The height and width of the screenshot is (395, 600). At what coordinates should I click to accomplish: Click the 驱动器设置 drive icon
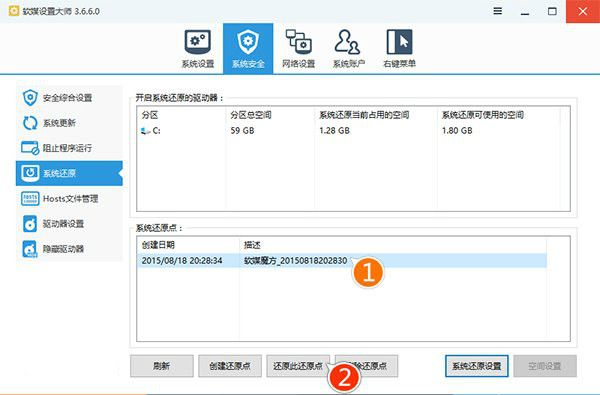point(30,224)
